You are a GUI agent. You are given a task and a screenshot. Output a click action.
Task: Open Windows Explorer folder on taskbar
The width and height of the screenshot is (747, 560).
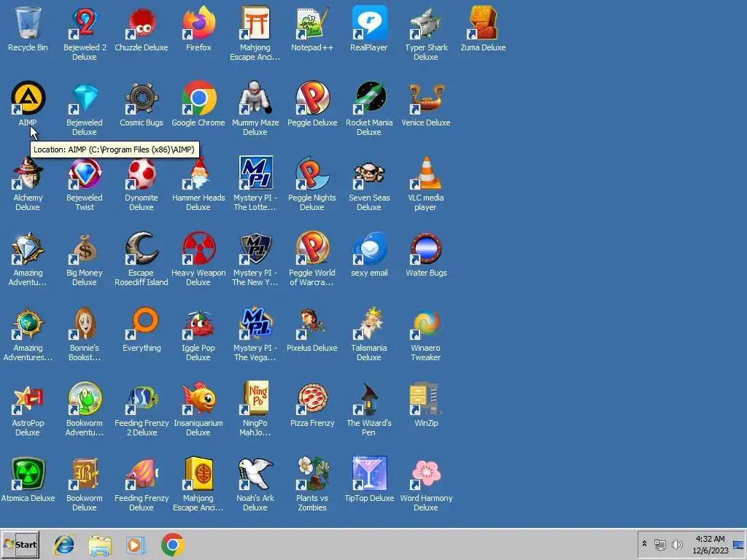click(x=100, y=545)
